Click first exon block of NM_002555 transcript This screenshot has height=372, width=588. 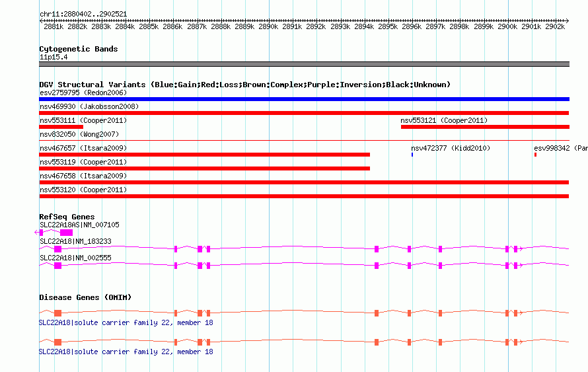click(x=57, y=266)
